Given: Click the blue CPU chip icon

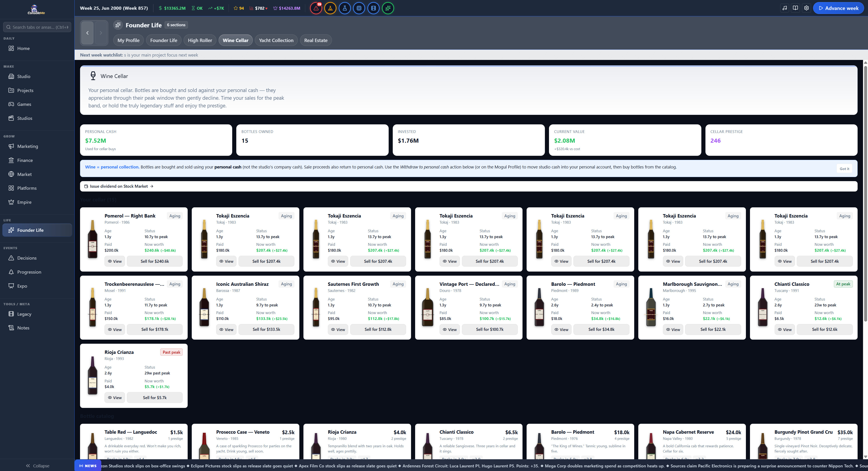Looking at the screenshot, I should pos(359,8).
